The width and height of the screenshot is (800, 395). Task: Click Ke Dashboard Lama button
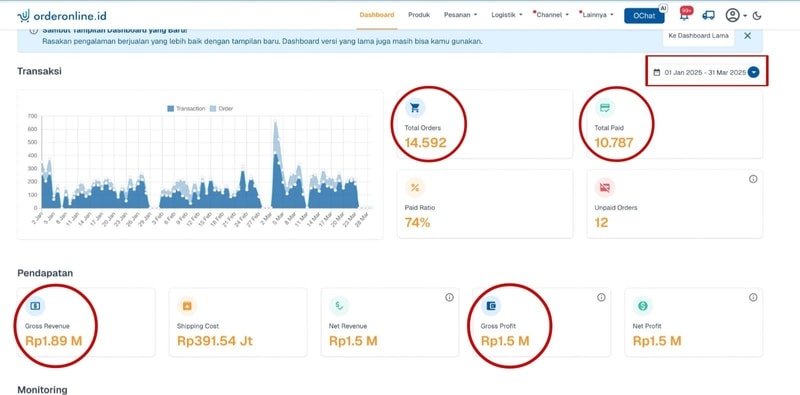click(x=698, y=36)
